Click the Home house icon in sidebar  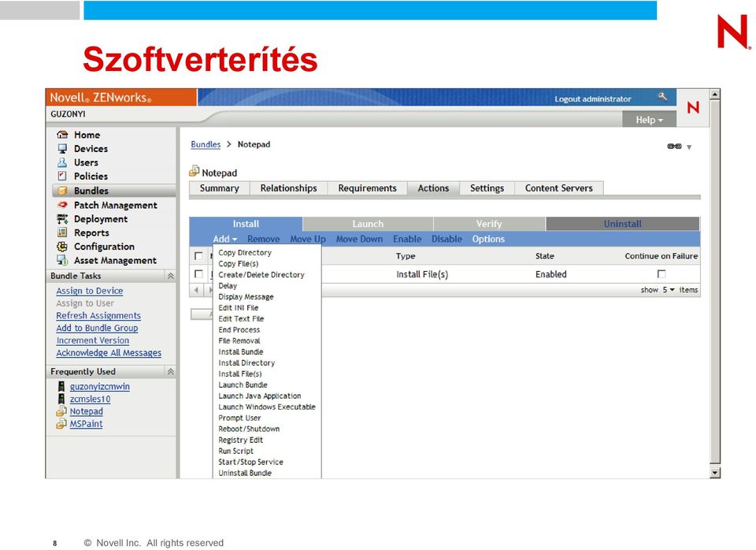coord(62,135)
